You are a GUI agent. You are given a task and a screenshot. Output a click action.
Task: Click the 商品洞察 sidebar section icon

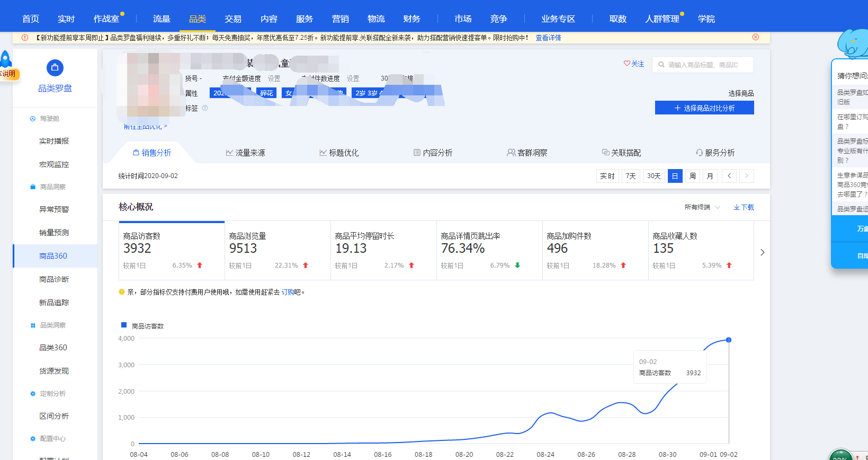coord(33,187)
